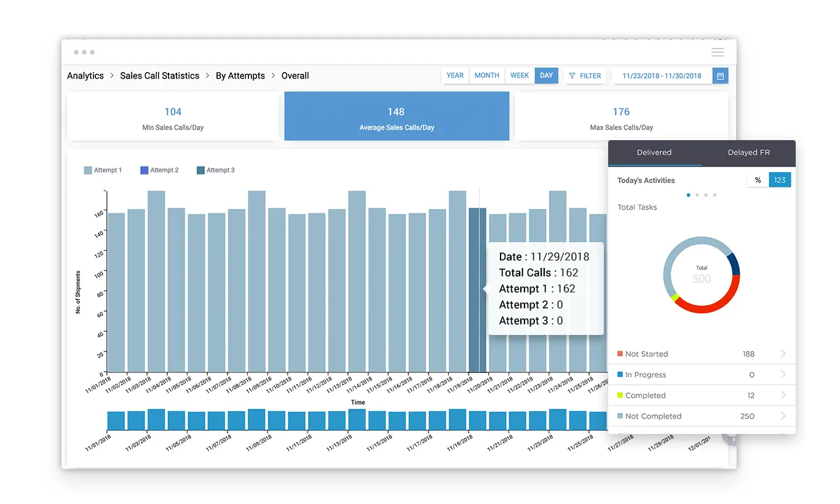Screen dimensions: 840x504
Task: Switch view to MONTH
Action: 487,76
